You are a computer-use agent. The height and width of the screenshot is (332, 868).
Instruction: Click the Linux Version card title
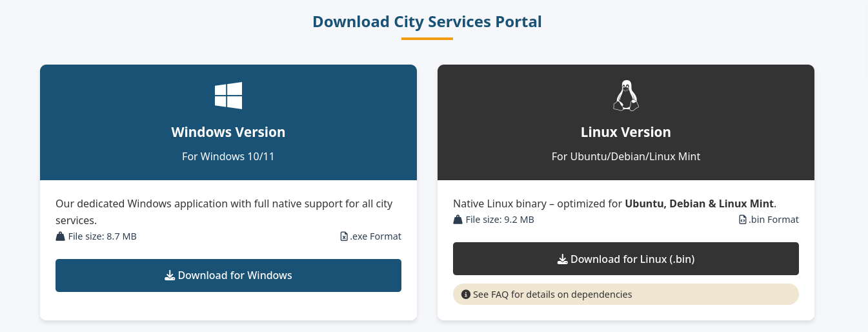[x=625, y=132]
